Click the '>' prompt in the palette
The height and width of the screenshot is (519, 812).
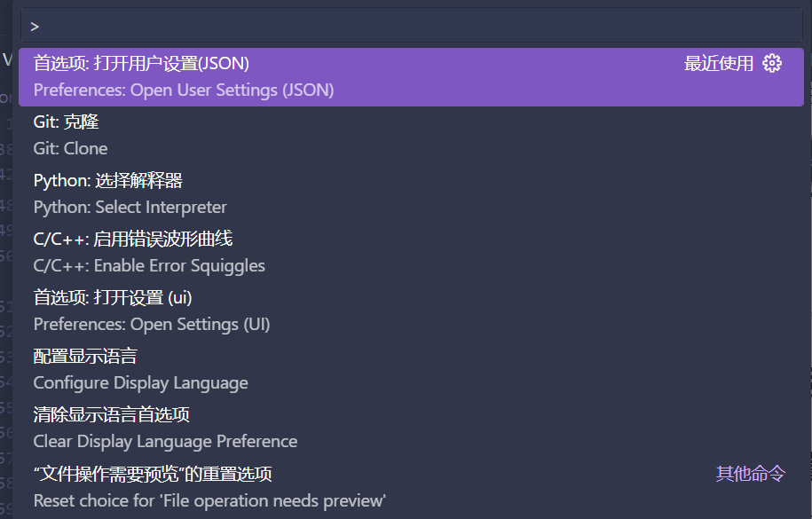(34, 25)
